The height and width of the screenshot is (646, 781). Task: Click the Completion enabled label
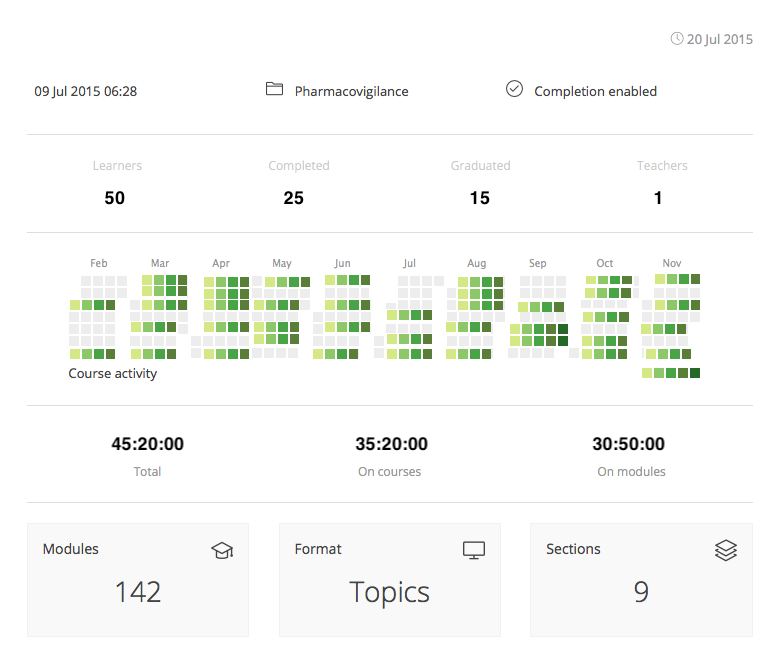pyautogui.click(x=595, y=92)
